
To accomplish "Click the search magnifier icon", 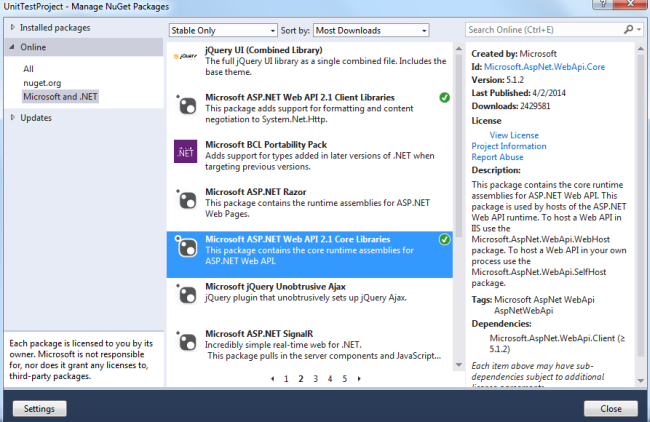I will [x=628, y=29].
